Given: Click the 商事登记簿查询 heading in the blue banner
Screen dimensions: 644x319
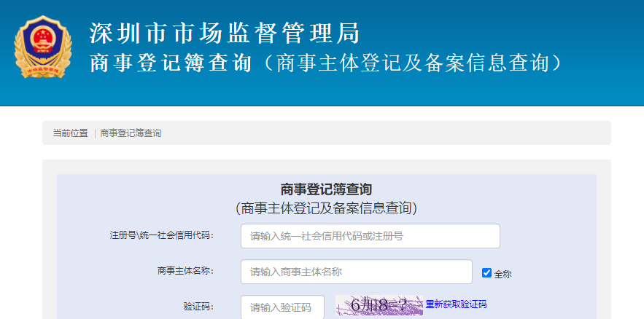Looking at the screenshot, I should pyautogui.click(x=170, y=63).
